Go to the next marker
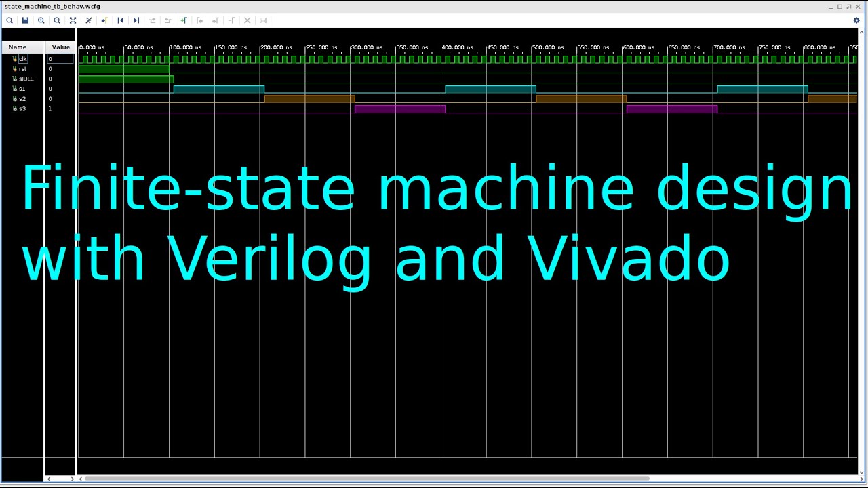868x488 pixels. point(215,20)
